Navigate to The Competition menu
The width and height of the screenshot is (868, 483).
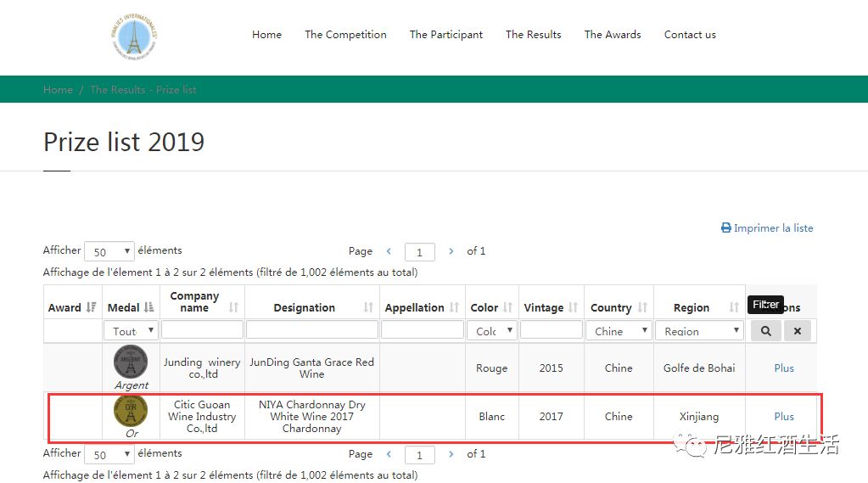click(345, 35)
